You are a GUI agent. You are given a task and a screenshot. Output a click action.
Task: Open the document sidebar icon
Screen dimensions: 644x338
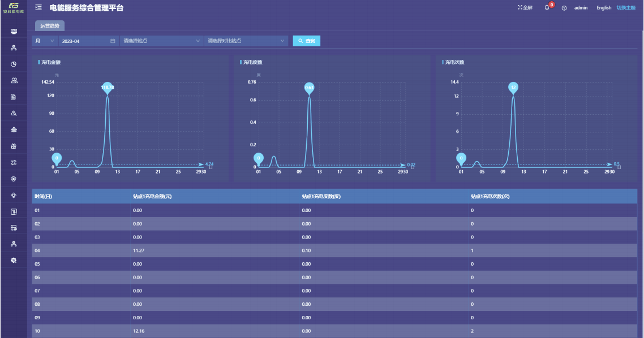coord(14,97)
